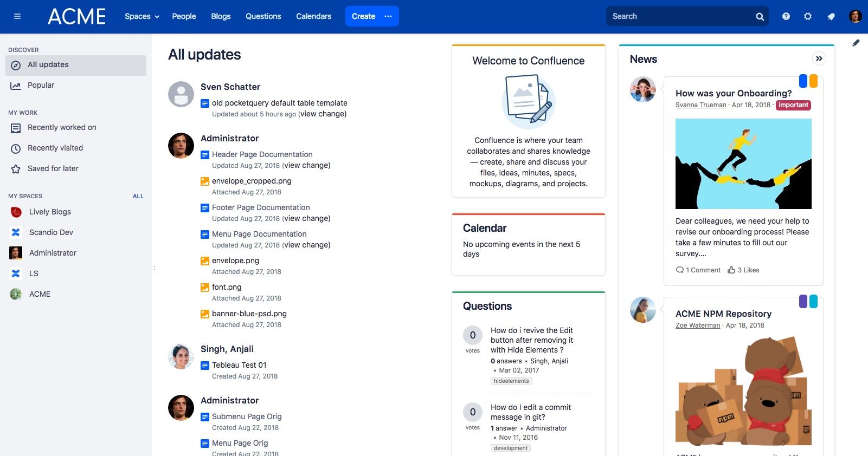The height and width of the screenshot is (456, 868).
Task: Open the Onboarding post illustration image
Action: (x=743, y=164)
